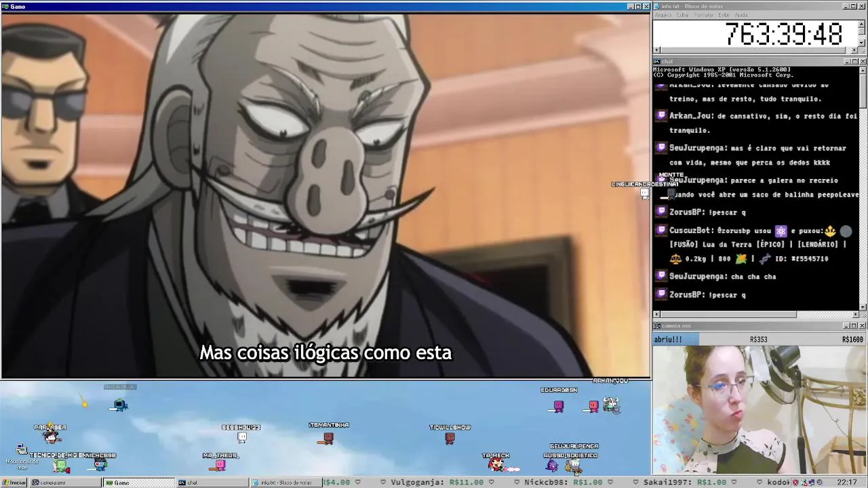
Task: Click the Notepad horizontal scrollbar thumb
Action: [x=753, y=50]
